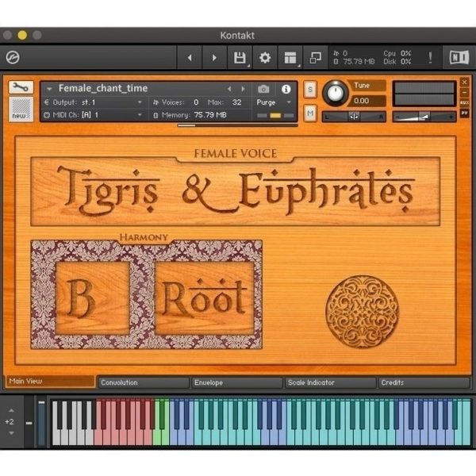Go to next instrument with right arrow toolbar button
This screenshot has height=476, width=476.
point(214,58)
